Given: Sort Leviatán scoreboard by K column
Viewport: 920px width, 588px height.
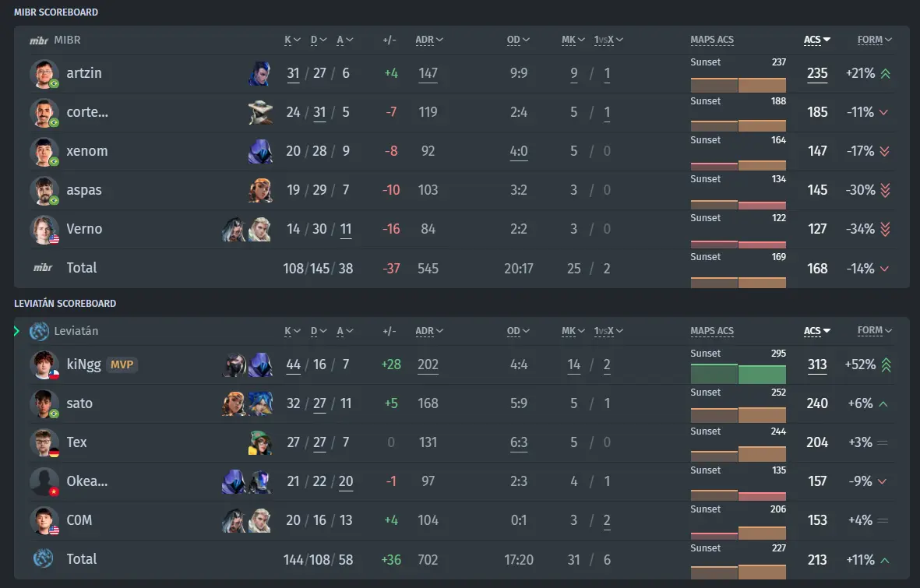Looking at the screenshot, I should coord(292,331).
